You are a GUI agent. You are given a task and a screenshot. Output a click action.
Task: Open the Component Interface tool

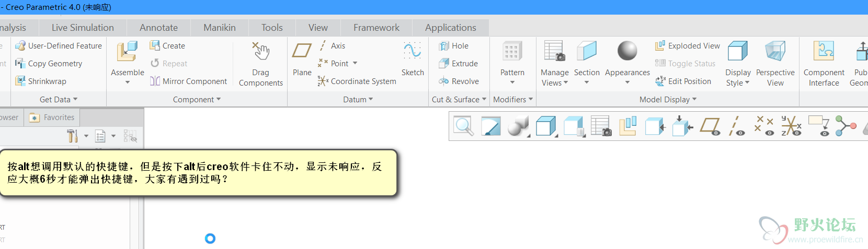coord(824,64)
